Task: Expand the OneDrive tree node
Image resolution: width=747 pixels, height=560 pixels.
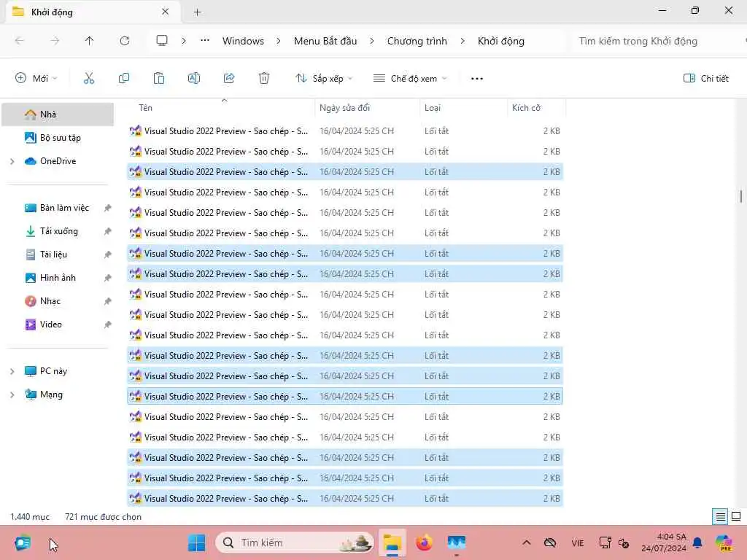Action: (12, 161)
